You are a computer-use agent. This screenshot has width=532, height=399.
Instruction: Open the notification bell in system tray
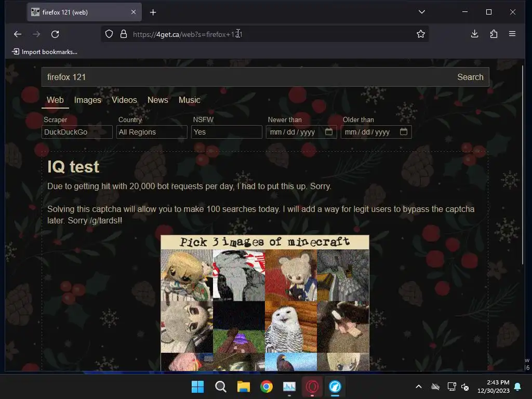[518, 387]
